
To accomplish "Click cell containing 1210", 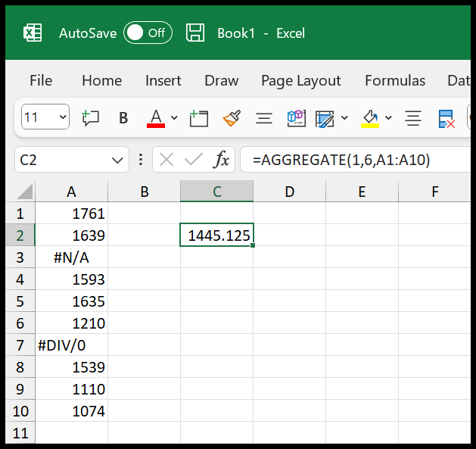I will [71, 323].
